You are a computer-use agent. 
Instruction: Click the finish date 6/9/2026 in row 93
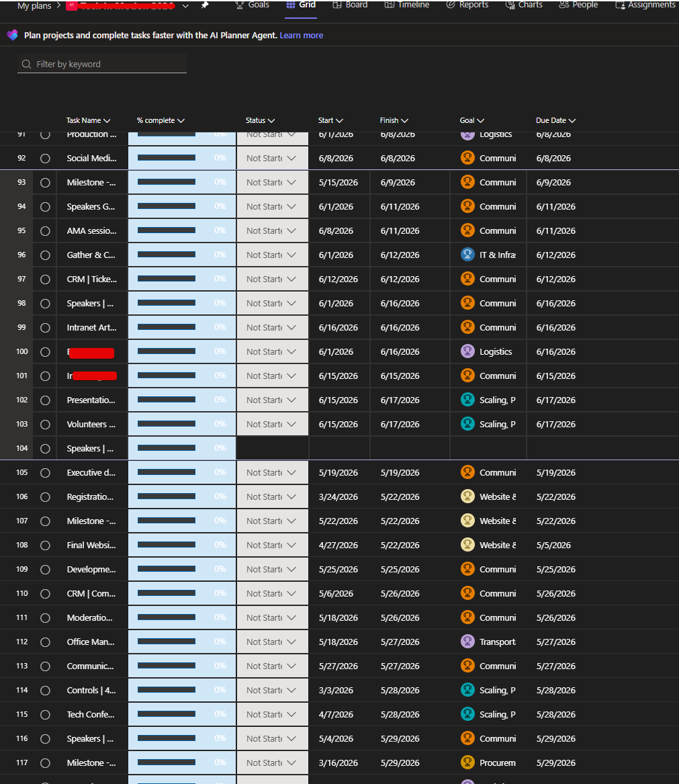point(398,183)
